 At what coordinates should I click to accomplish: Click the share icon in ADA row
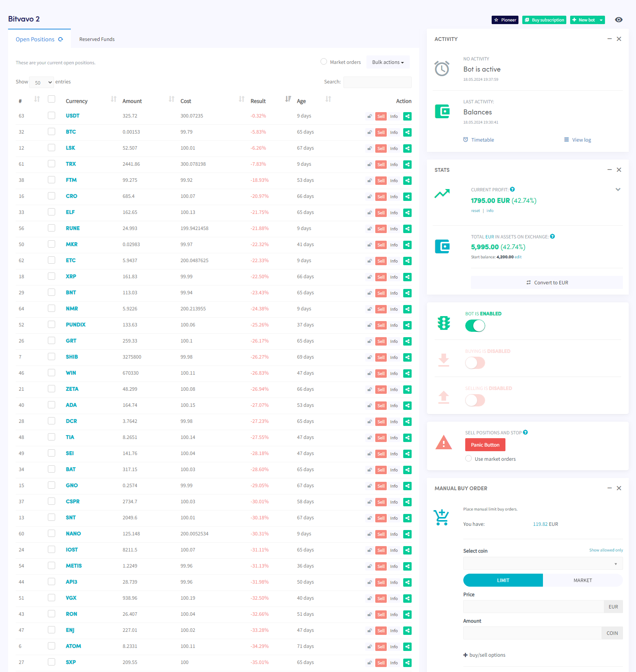(x=407, y=406)
